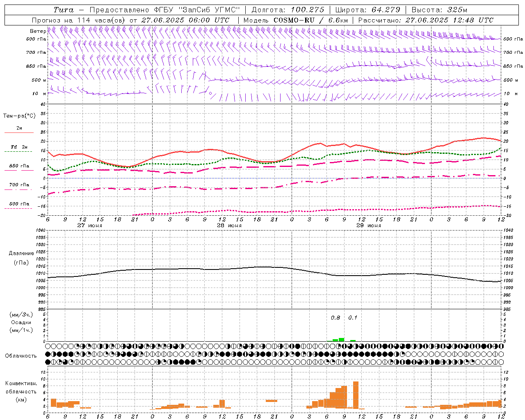Click the "0.8" precipitation amount value
525x420 pixels.
[x=336, y=317]
